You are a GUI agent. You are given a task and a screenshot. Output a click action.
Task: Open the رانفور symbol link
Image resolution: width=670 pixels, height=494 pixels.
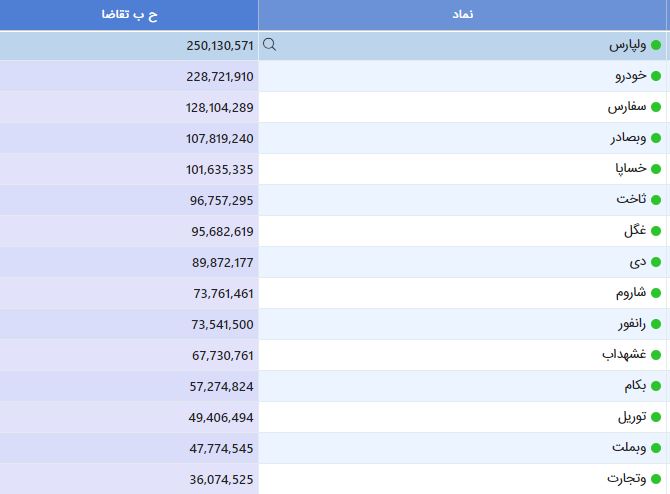[x=632, y=324]
